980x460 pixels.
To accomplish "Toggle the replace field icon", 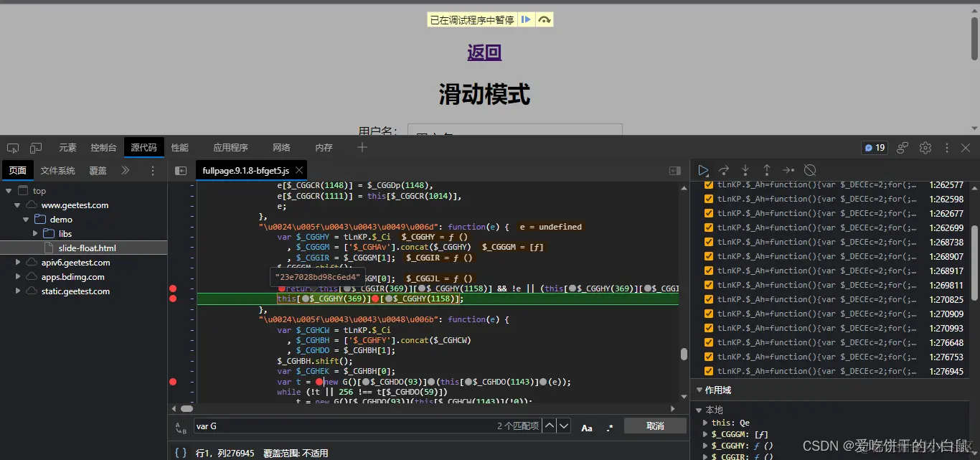I will coord(182,427).
